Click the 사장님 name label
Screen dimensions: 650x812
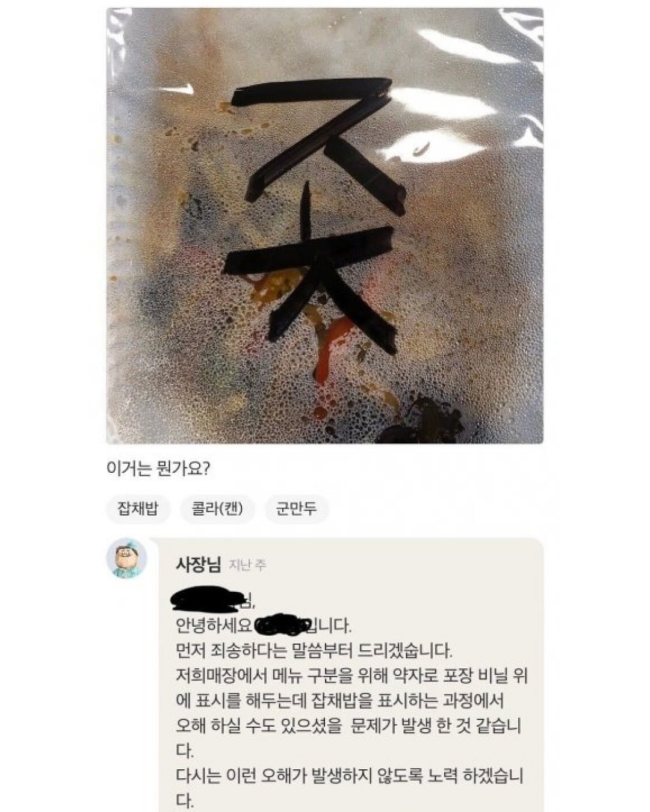198,564
